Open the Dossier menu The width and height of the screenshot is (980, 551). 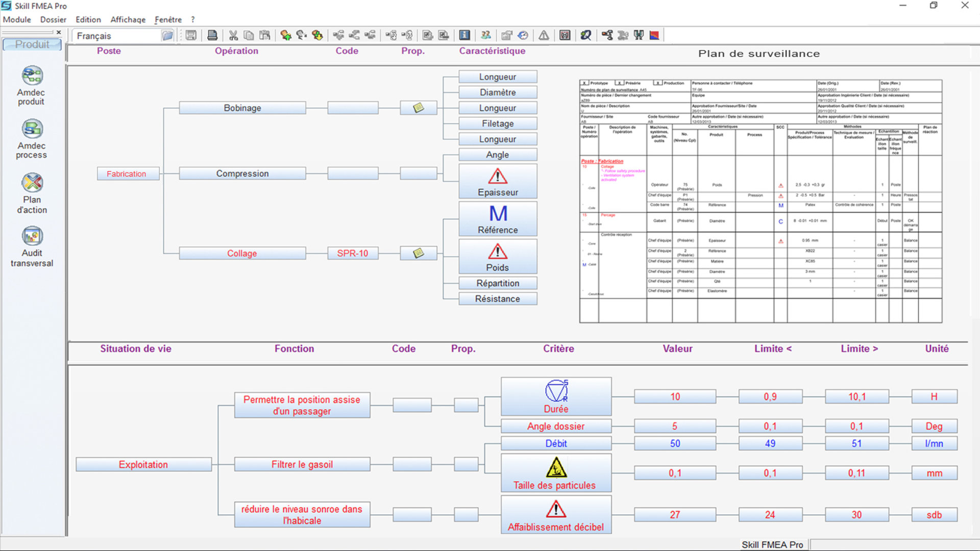(x=53, y=19)
